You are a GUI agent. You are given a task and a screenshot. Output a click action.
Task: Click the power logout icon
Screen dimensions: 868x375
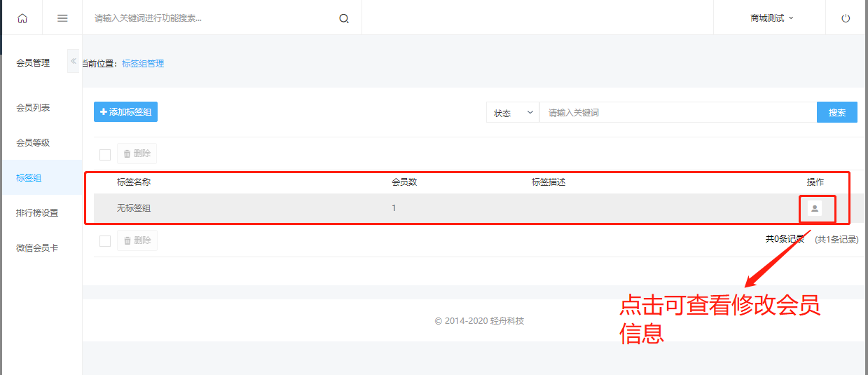tap(846, 18)
